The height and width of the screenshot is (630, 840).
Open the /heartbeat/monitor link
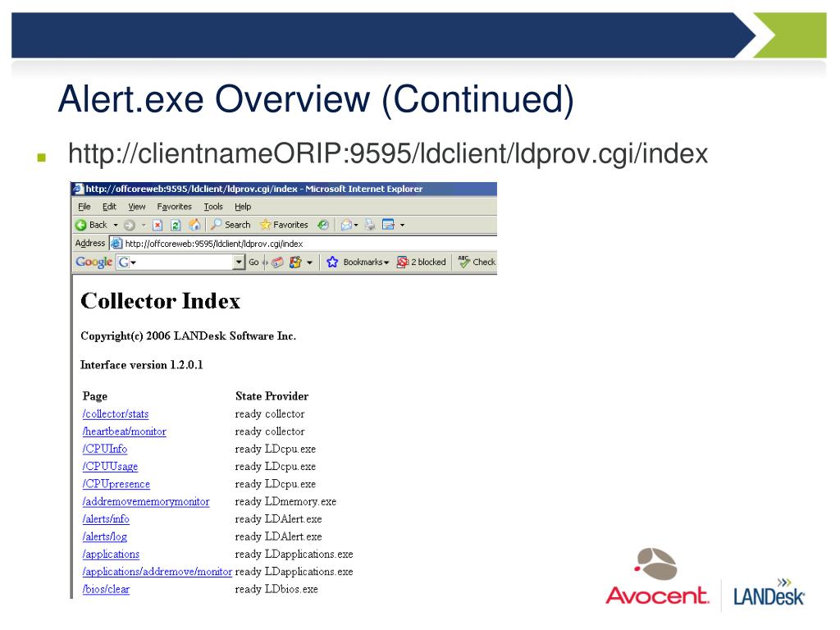click(x=125, y=431)
